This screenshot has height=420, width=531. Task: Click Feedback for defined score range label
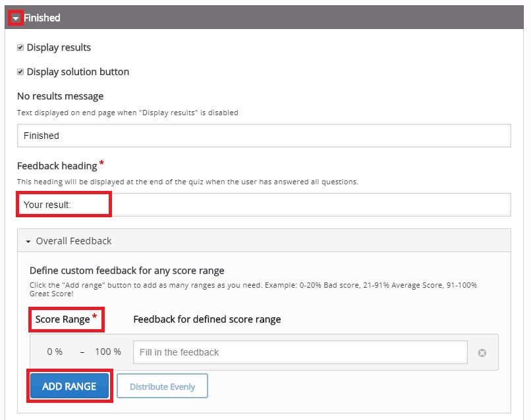coord(208,319)
